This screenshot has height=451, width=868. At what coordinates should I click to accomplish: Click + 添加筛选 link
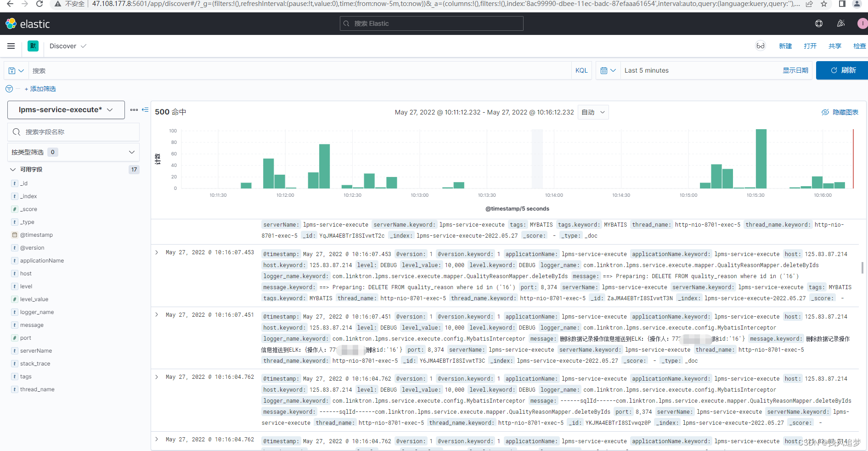(x=40, y=89)
